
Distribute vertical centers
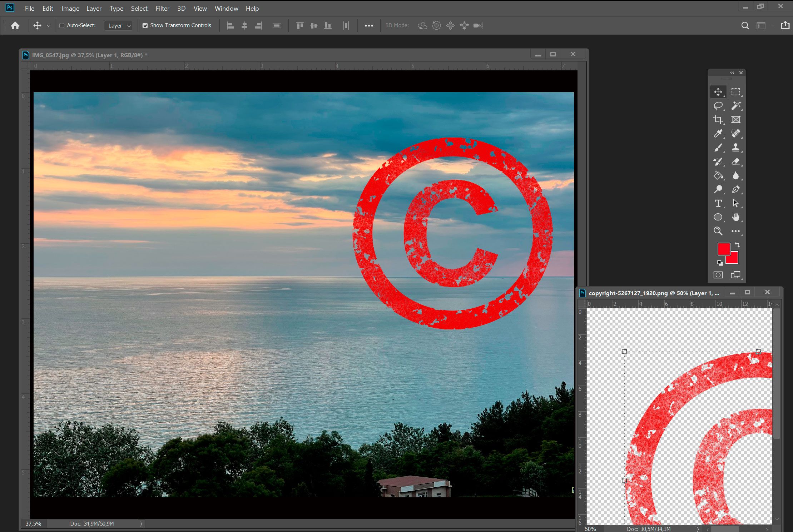coord(277,26)
